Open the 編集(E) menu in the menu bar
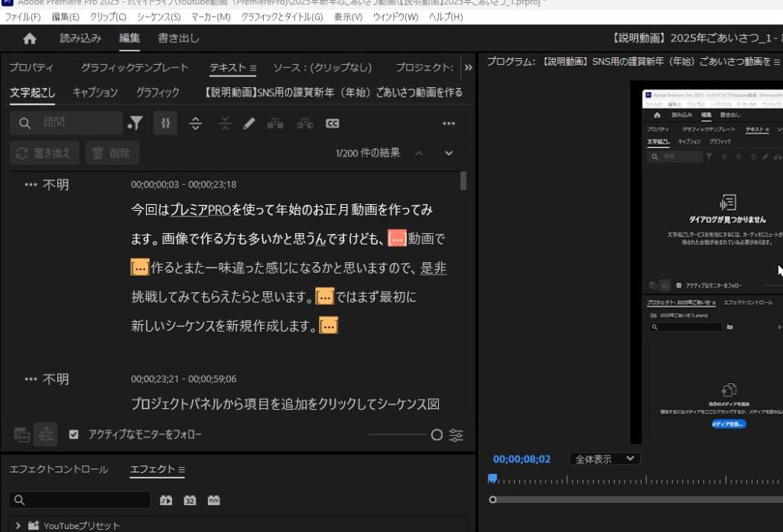This screenshot has width=783, height=532. pos(66,17)
